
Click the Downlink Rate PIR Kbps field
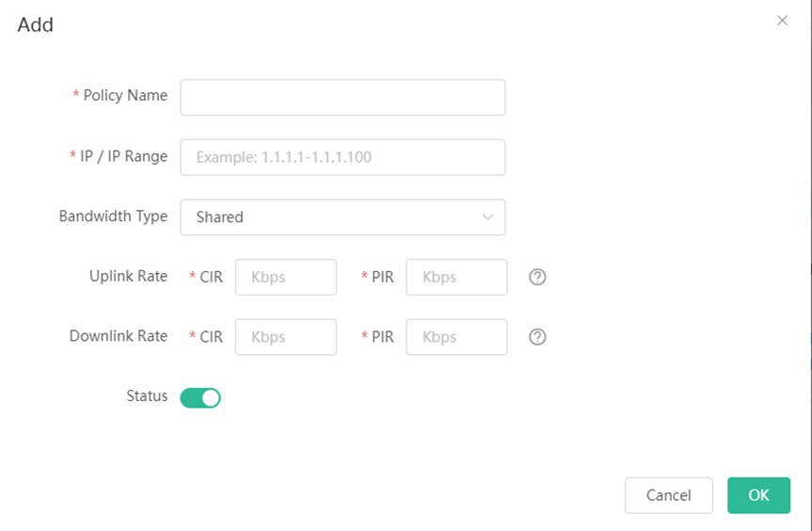click(x=456, y=337)
